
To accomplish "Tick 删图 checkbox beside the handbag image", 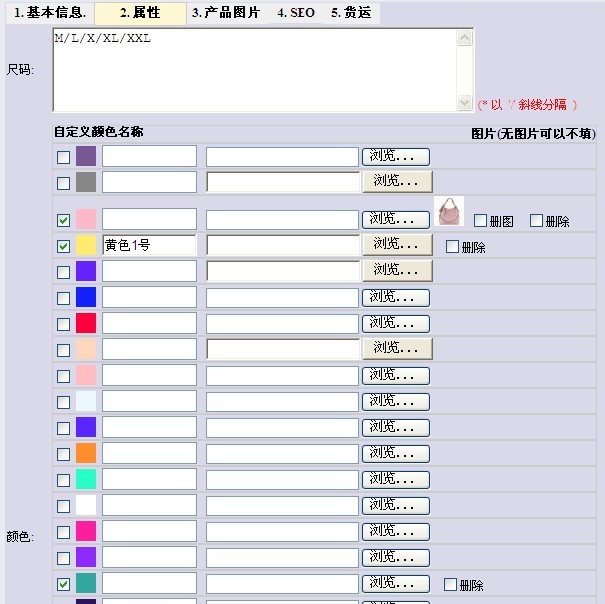I will 480,220.
